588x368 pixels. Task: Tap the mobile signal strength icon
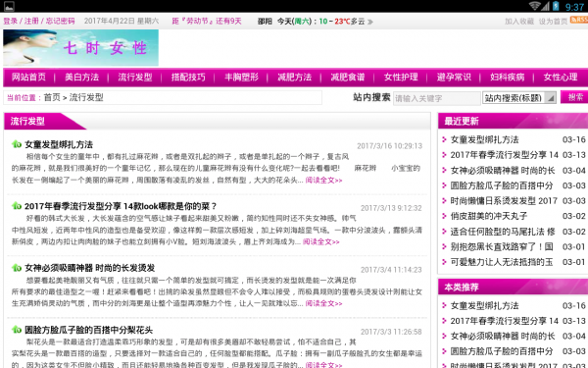click(546, 6)
